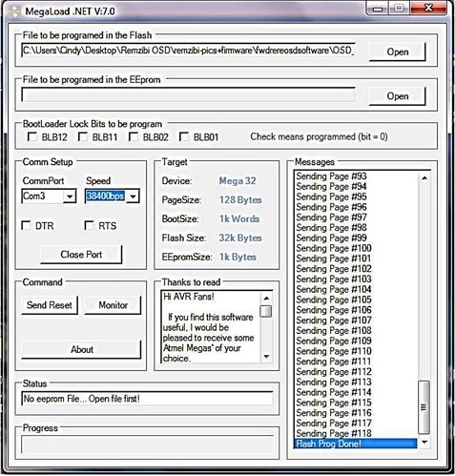The image size is (455, 476).
Task: Enable the DTR checkbox
Action: click(26, 226)
